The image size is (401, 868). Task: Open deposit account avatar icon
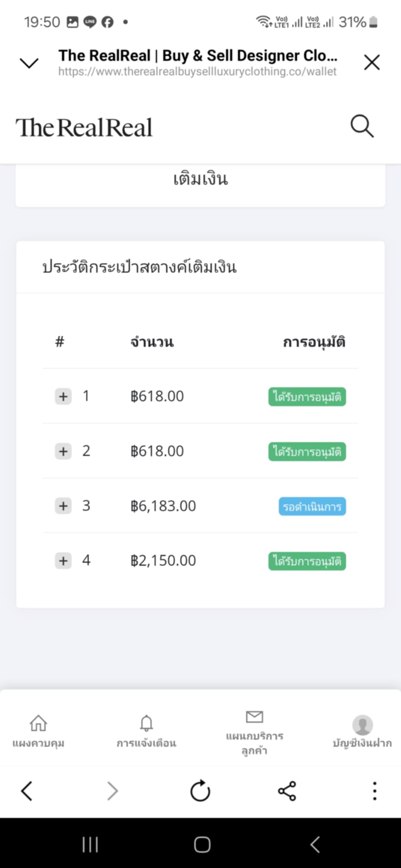362,725
